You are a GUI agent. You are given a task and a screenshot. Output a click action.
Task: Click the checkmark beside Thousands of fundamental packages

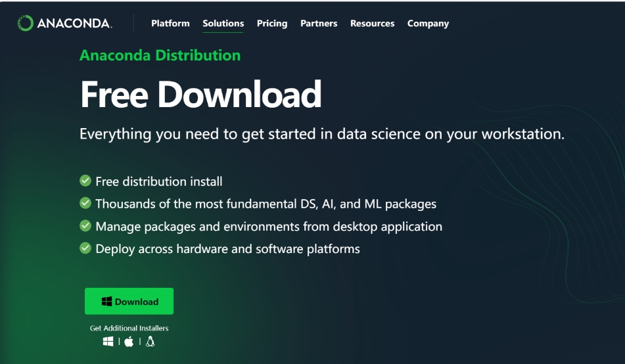[x=85, y=203]
